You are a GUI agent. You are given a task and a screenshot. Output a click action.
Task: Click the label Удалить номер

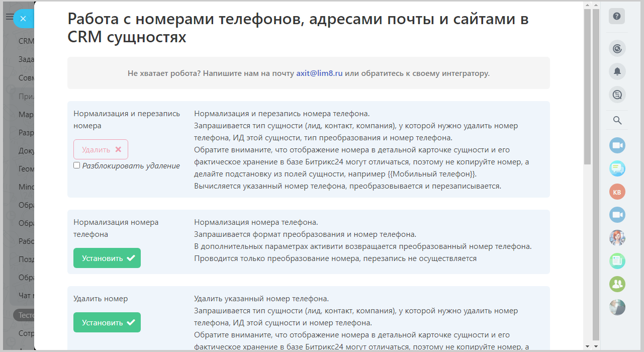(x=101, y=298)
